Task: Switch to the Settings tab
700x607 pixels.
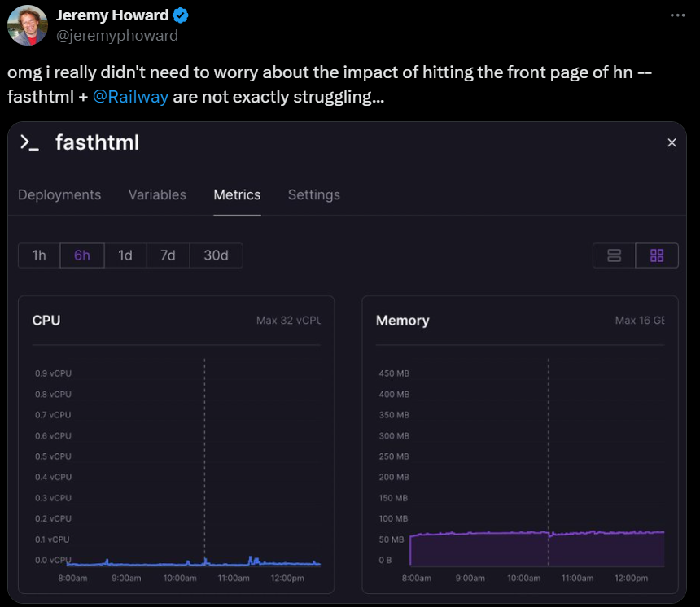Action: tap(314, 194)
